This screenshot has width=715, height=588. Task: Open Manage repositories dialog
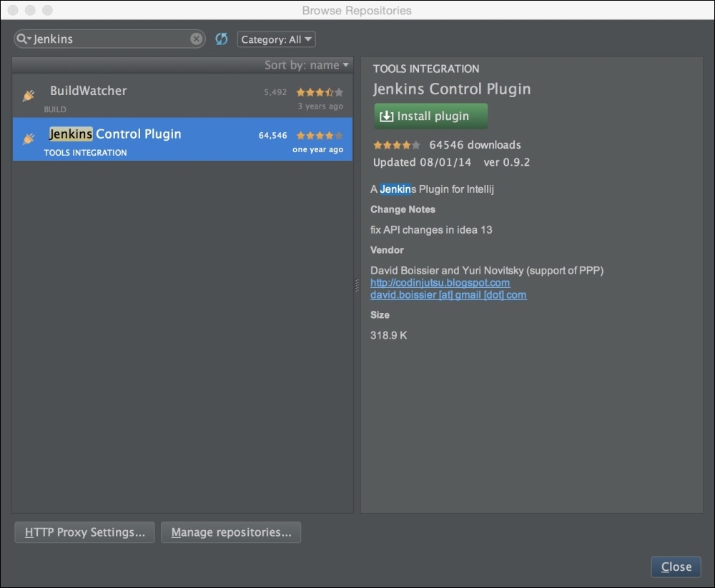(x=231, y=532)
